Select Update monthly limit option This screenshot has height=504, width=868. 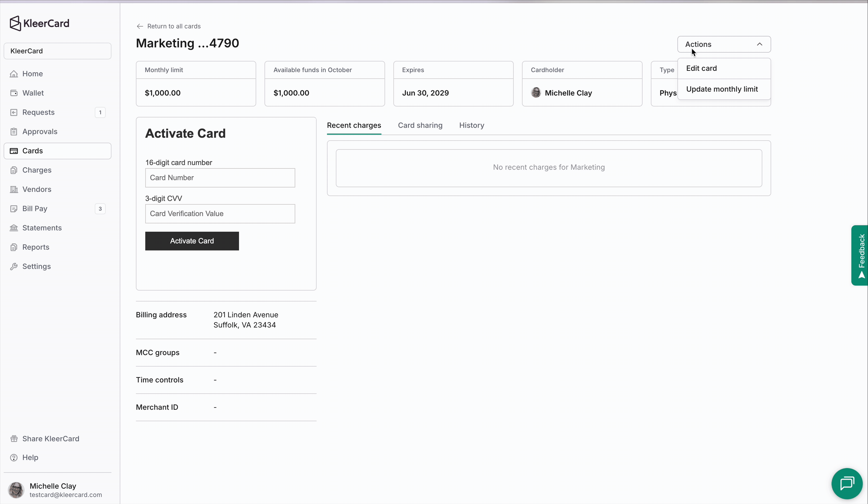tap(722, 89)
